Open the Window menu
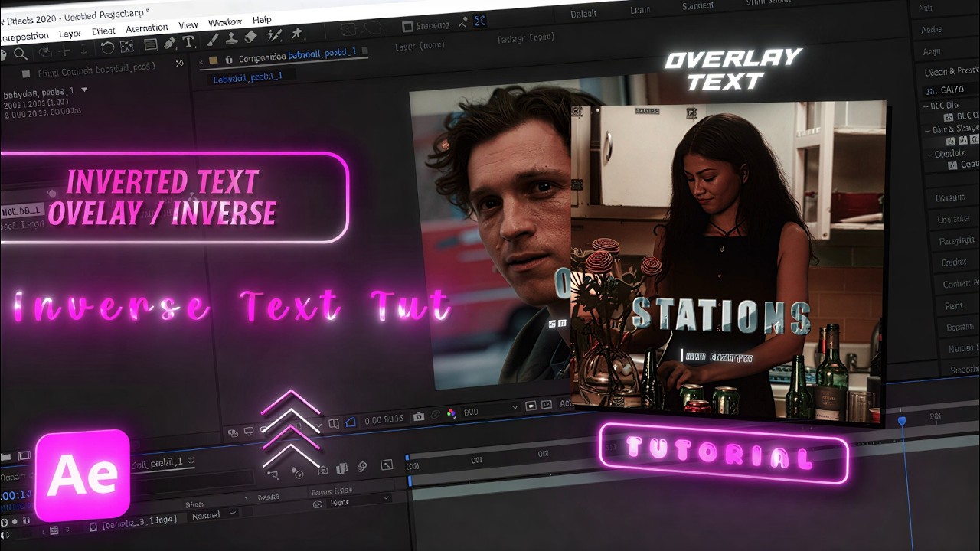 (225, 22)
